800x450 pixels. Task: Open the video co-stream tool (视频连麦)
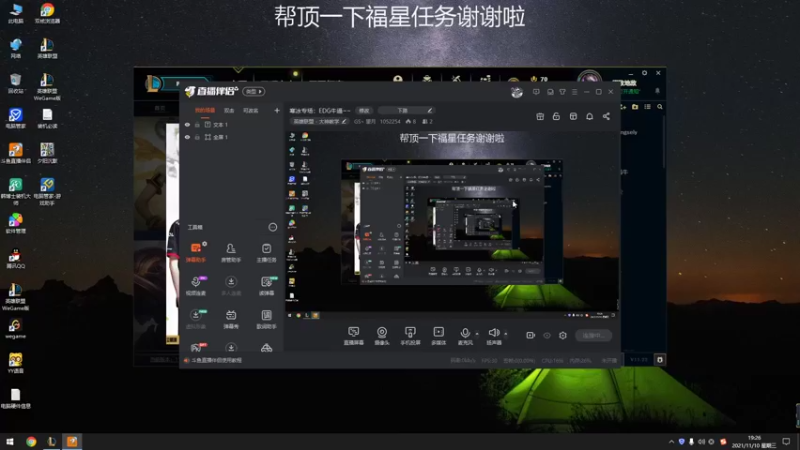point(196,286)
